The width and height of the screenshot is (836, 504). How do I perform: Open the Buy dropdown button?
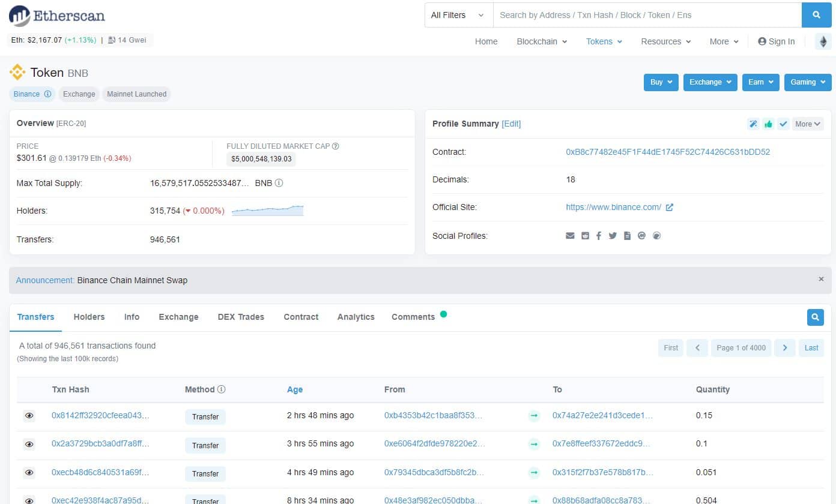[661, 82]
